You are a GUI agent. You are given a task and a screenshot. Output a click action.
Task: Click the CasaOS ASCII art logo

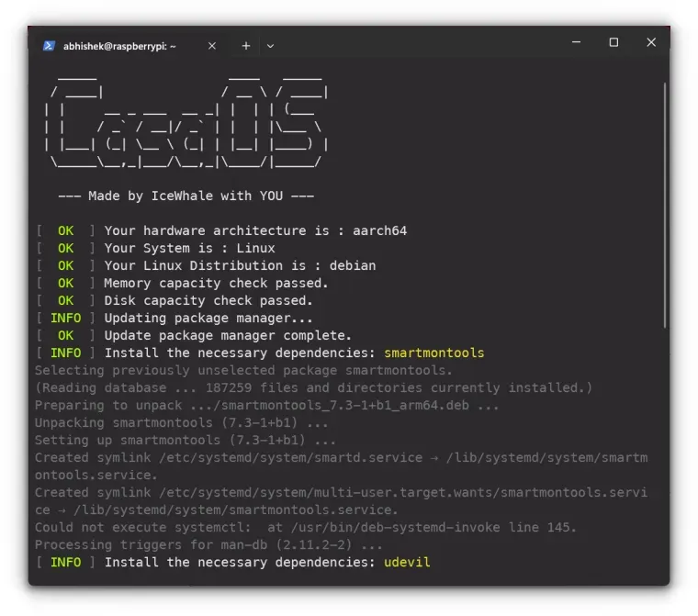186,121
